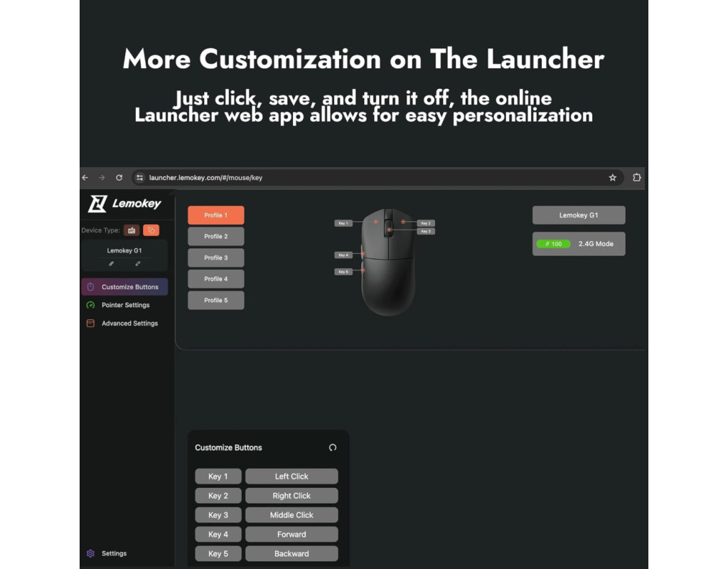Image resolution: width=728 pixels, height=569 pixels.
Task: Select mouse device type icon
Action: pyautogui.click(x=151, y=230)
